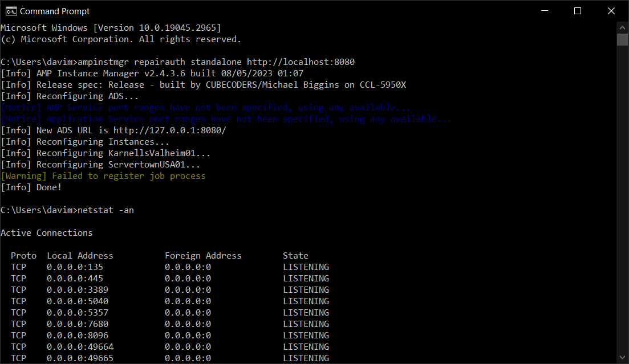Click the "Reconfiguring ADS..." line
The height and width of the screenshot is (364, 629).
(x=70, y=96)
